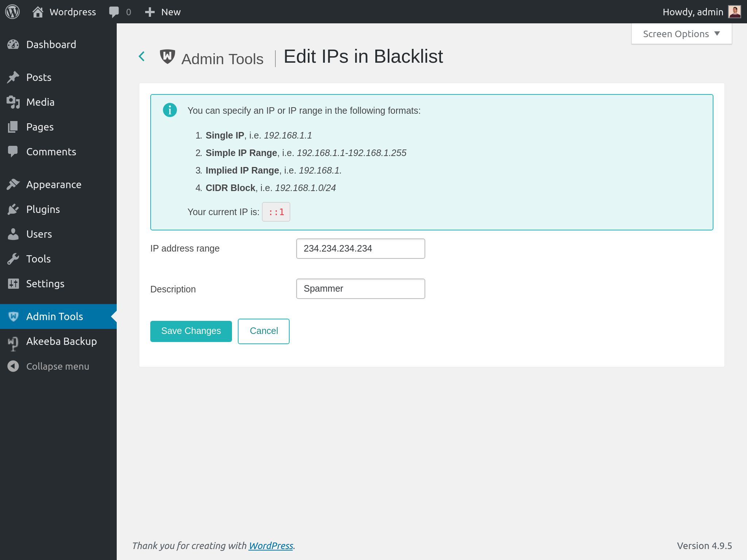Click the Plugins menu label
Image resolution: width=747 pixels, height=560 pixels.
coord(43,209)
